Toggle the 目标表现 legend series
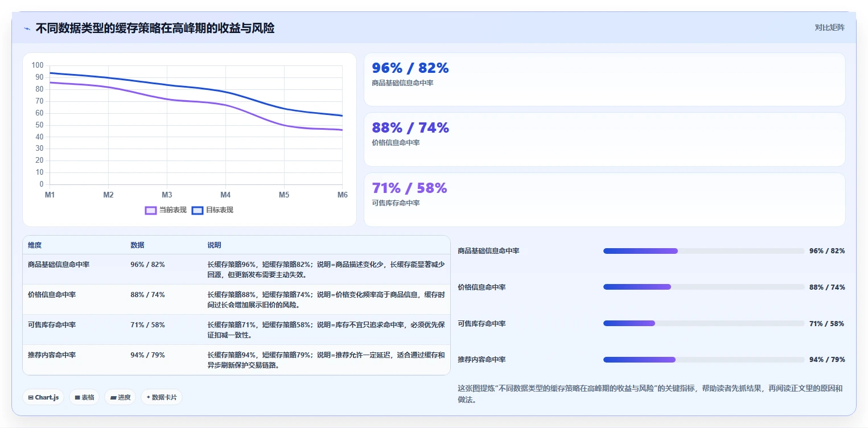 click(212, 210)
